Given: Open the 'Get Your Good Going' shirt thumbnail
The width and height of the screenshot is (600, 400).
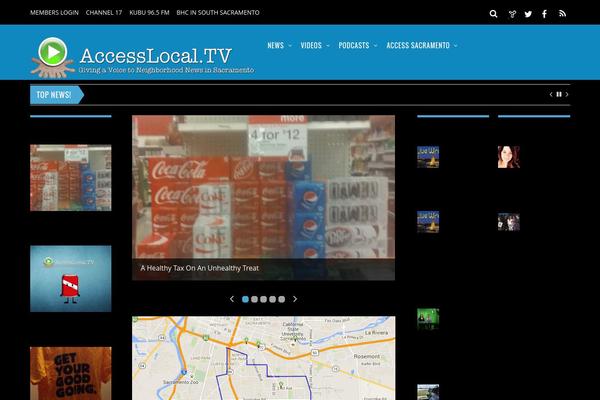Looking at the screenshot, I should coord(71,374).
